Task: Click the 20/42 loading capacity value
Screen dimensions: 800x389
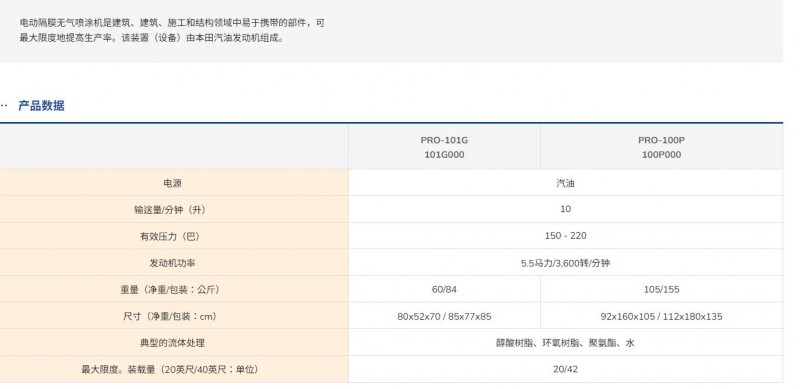Action: click(x=565, y=369)
